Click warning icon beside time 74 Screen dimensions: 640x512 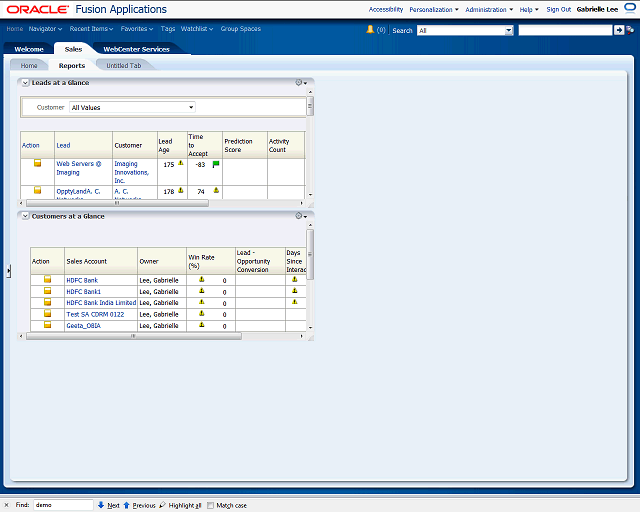click(216, 190)
